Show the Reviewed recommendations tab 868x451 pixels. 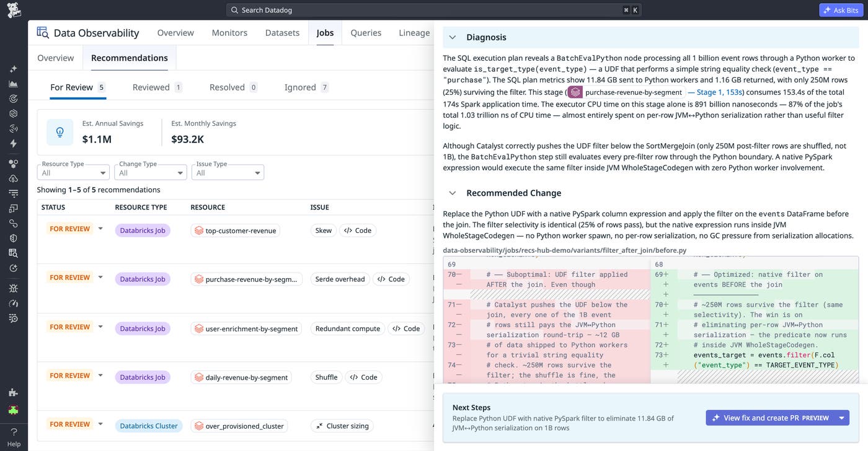(x=157, y=87)
